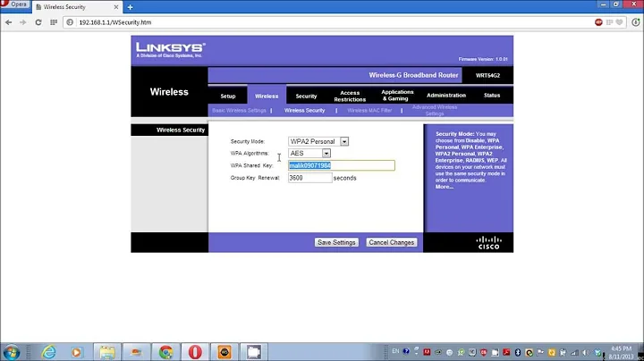Open the Wireless tab
This screenshot has width=644, height=361.
pos(267,96)
